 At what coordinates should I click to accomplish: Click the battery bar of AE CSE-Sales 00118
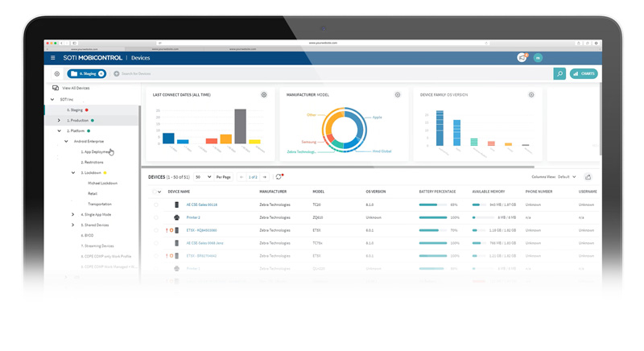pyautogui.click(x=433, y=204)
